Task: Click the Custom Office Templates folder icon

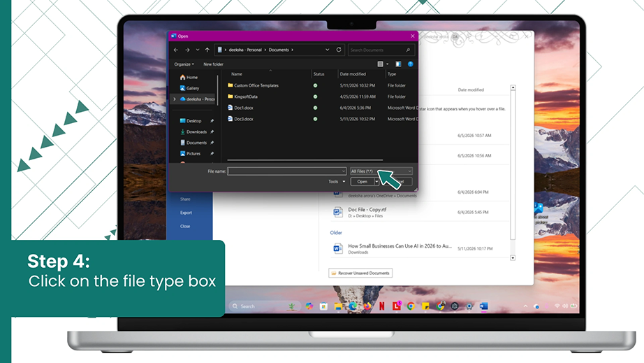Action: point(230,85)
